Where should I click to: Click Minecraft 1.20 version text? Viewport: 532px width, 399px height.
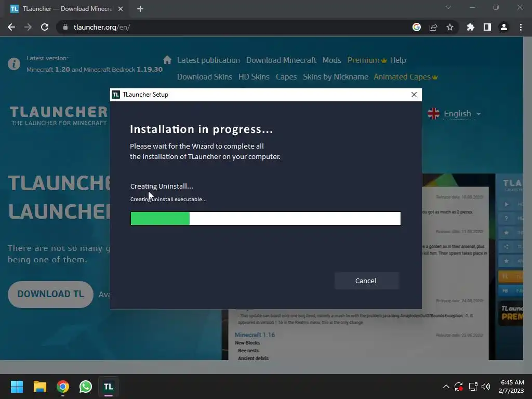click(48, 70)
